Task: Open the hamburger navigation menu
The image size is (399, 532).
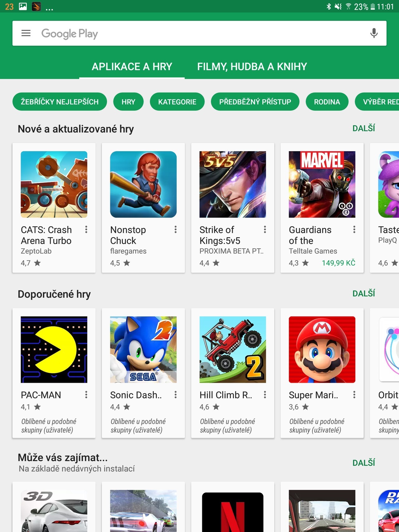Action: click(26, 33)
